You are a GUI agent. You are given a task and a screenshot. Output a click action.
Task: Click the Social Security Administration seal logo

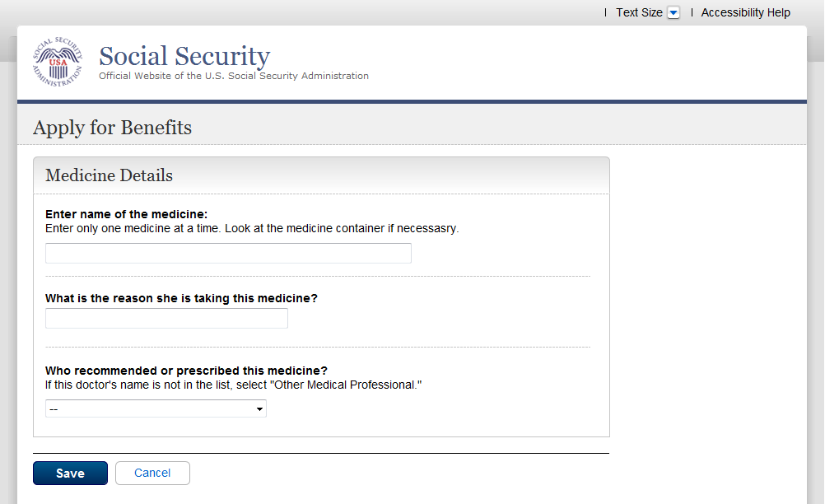(58, 62)
